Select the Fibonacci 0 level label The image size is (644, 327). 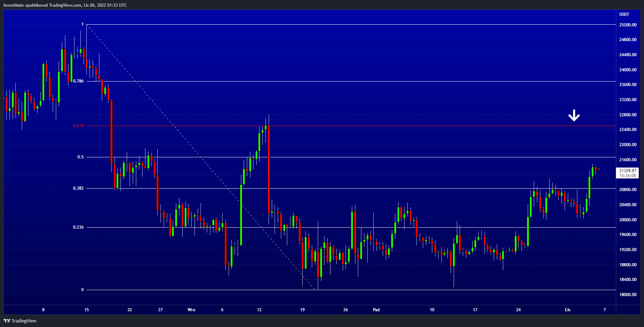pyautogui.click(x=83, y=290)
